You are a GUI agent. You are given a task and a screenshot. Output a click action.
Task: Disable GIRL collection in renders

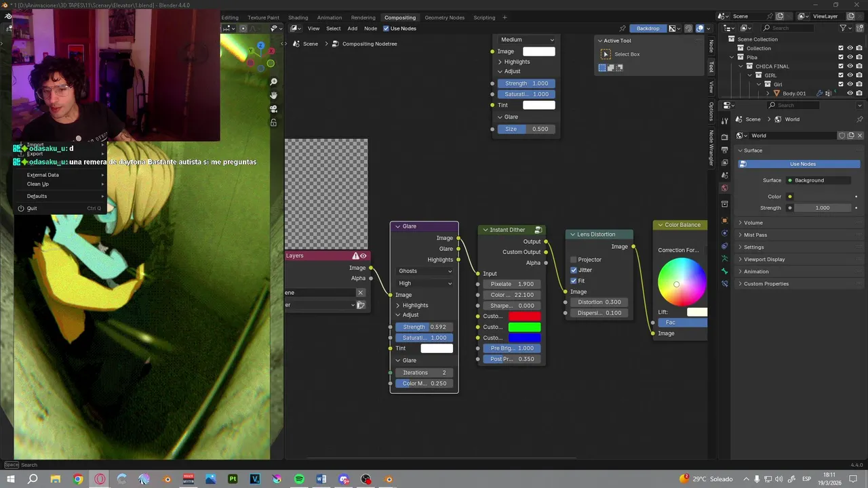(859, 75)
